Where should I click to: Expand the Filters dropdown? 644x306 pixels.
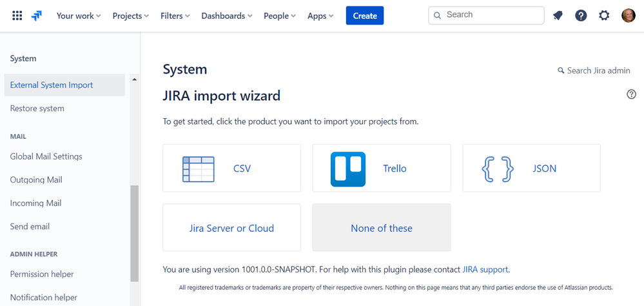pos(175,16)
